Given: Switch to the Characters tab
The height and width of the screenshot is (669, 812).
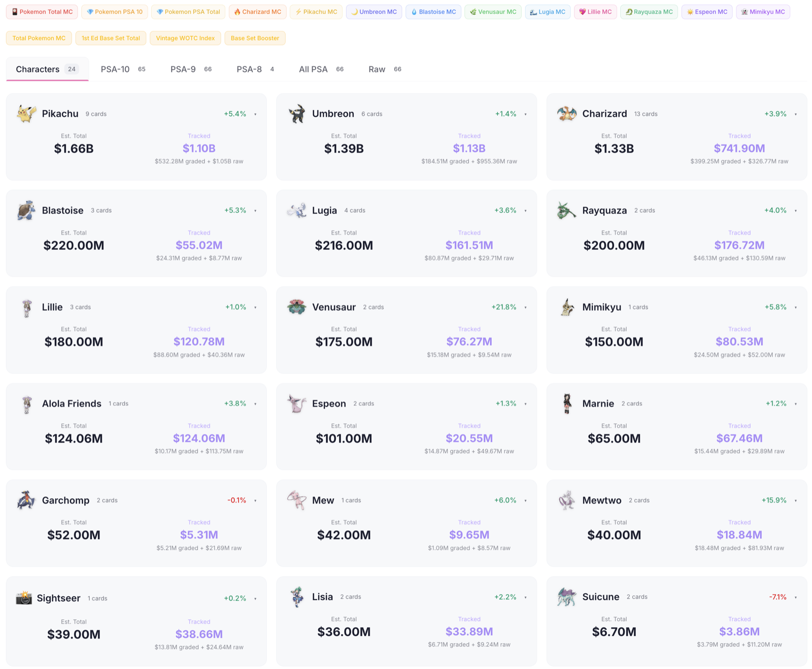Looking at the screenshot, I should [47, 69].
